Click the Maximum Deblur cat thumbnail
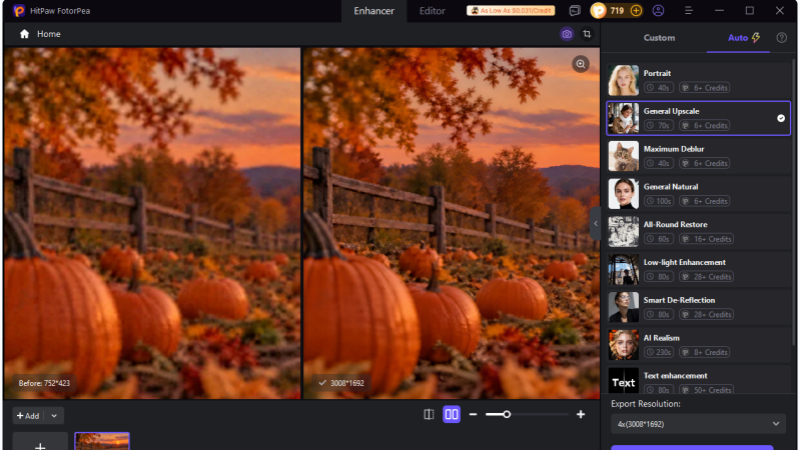Screen dimensions: 800x450 click(x=623, y=156)
